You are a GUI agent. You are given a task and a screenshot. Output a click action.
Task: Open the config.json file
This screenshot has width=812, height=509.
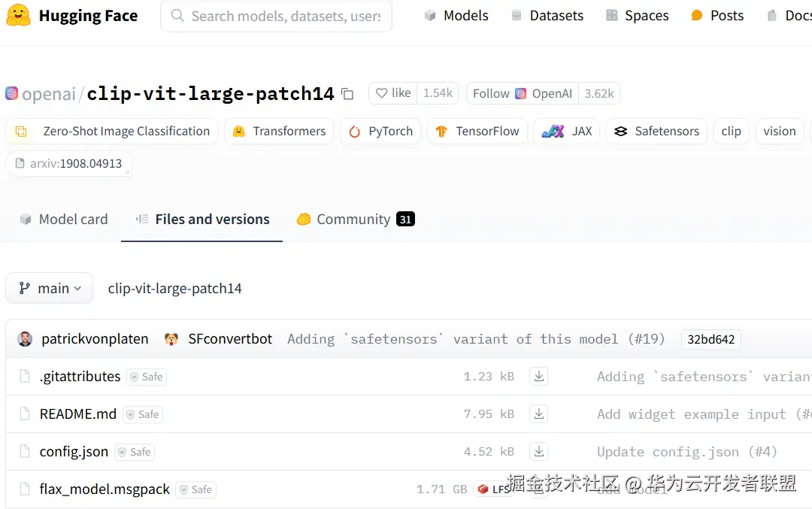(74, 452)
